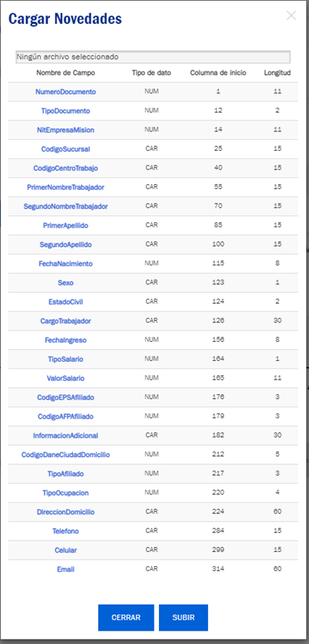Click the Email field link
309x644 pixels.
tap(66, 569)
